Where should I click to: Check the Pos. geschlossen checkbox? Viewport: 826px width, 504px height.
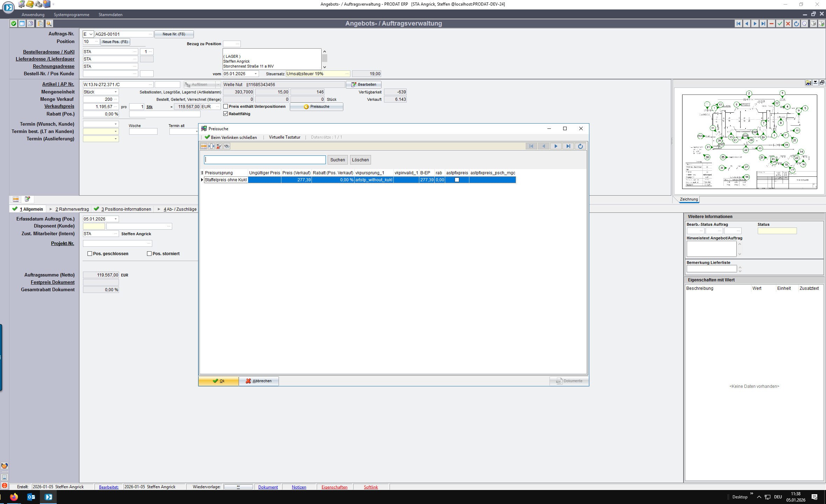tap(90, 254)
